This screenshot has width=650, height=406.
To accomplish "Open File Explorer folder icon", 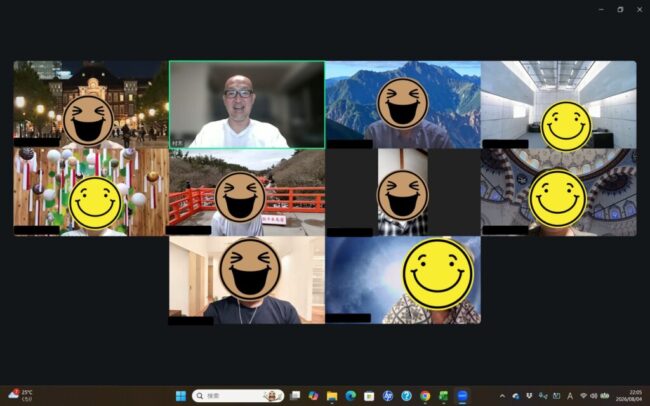I will [332, 396].
